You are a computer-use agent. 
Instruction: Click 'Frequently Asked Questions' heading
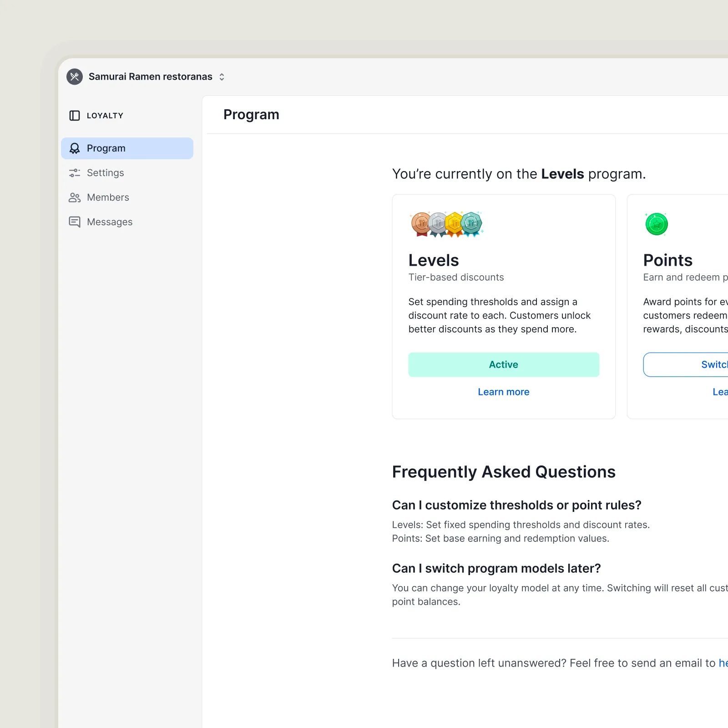pyautogui.click(x=504, y=472)
